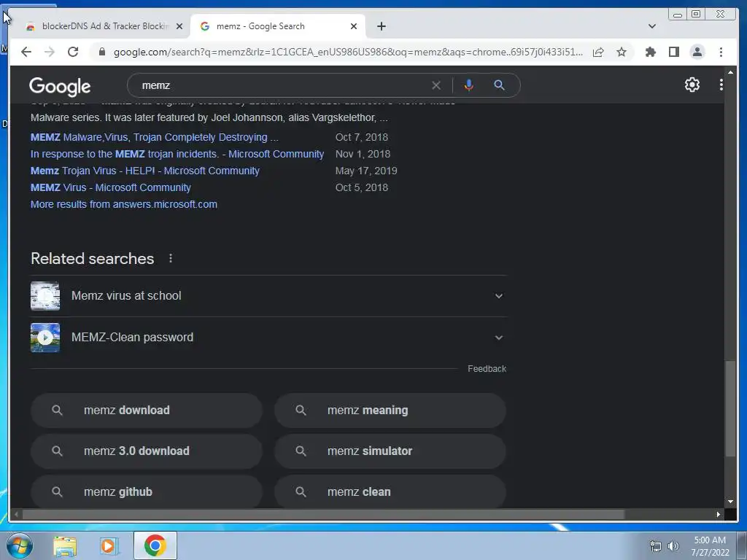Viewport: 747px width, 560px height.
Task: Search for memz meaning
Action: (x=390, y=410)
